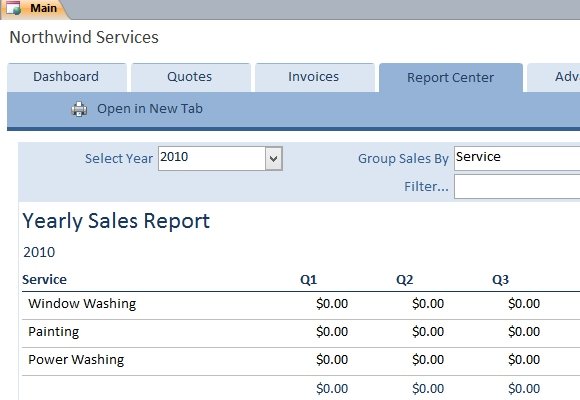Click the Select Year label

point(119,159)
